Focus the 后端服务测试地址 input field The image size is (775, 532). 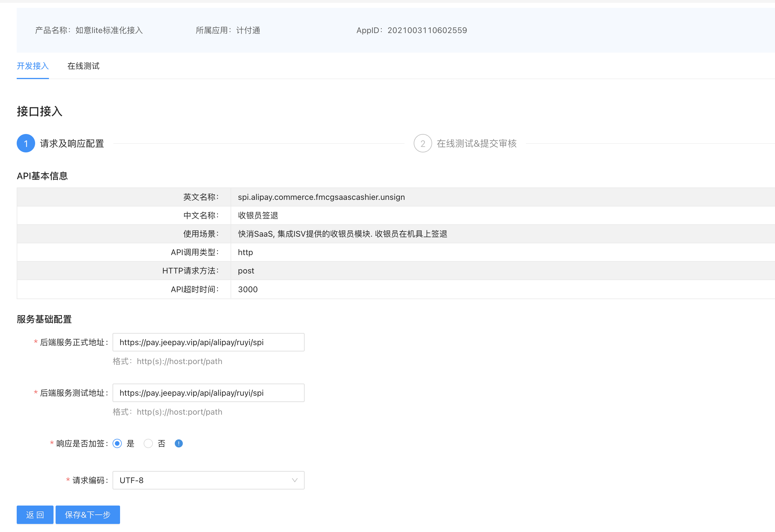tap(208, 393)
